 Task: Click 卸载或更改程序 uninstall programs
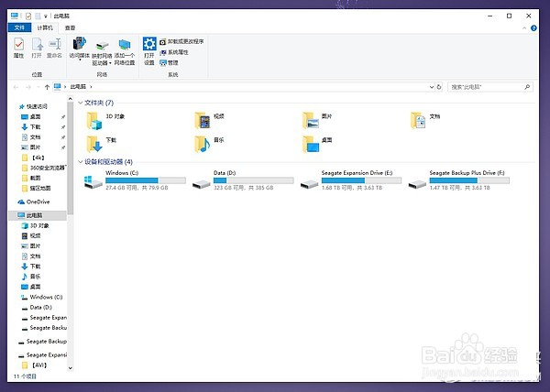click(x=181, y=42)
